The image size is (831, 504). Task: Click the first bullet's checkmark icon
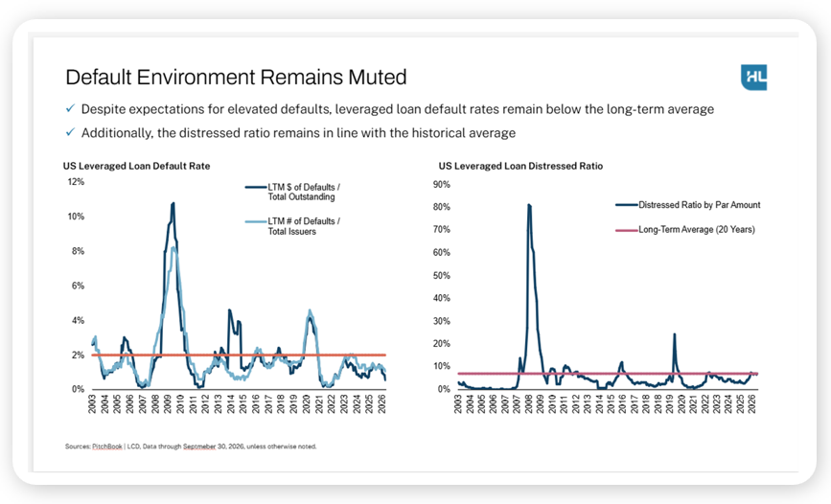pyautogui.click(x=70, y=108)
